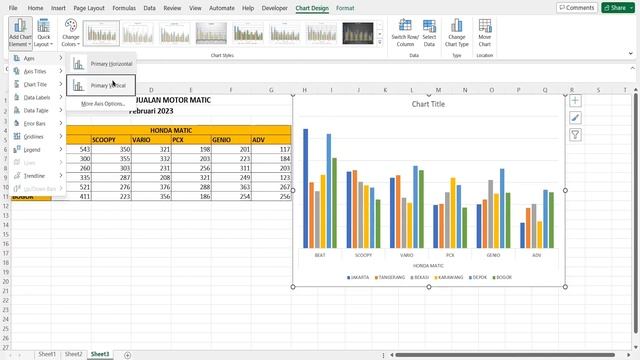640x360 pixels.
Task: Open the Data Table submenu
Action: point(38,111)
